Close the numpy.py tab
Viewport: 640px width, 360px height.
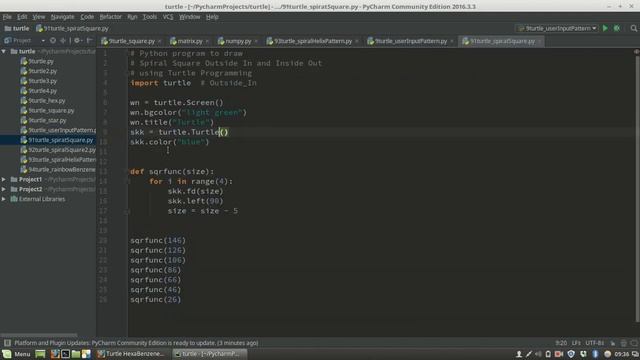coord(256,42)
